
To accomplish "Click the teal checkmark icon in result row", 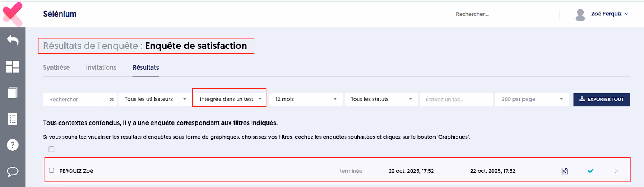I will click(x=590, y=171).
